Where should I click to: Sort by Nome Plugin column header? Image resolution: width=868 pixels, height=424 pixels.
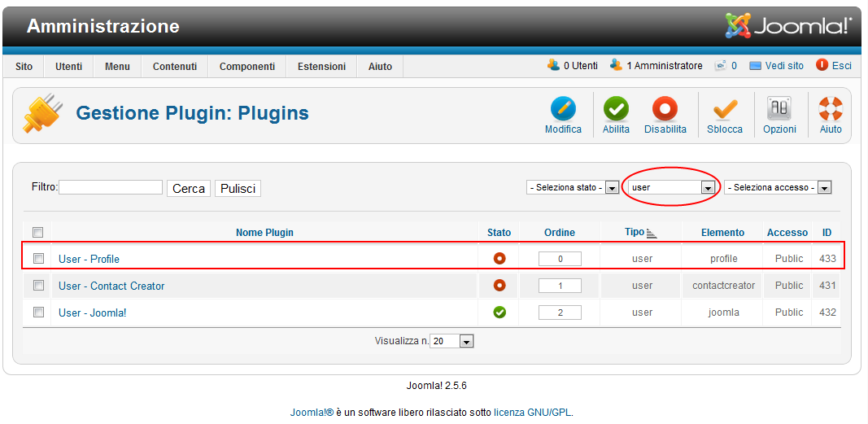click(x=264, y=233)
